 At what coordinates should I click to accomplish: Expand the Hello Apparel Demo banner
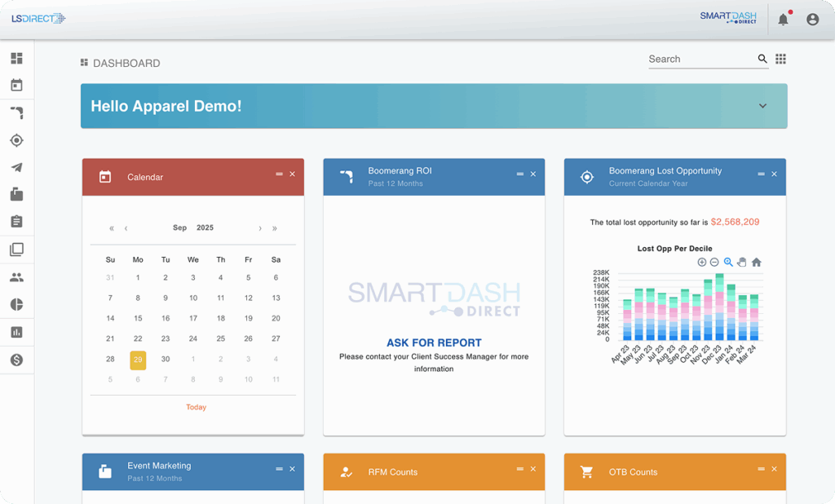pyautogui.click(x=762, y=106)
